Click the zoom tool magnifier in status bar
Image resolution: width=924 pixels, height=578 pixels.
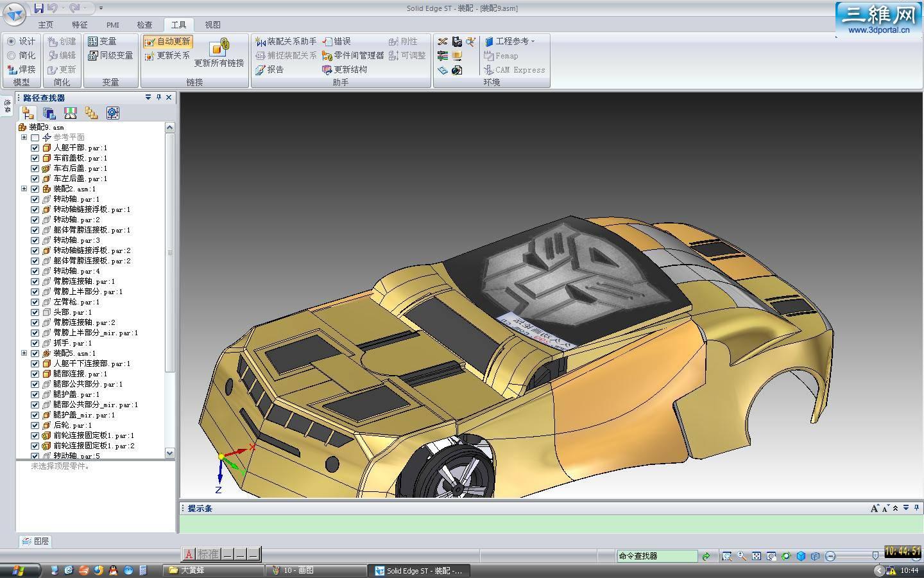click(x=742, y=556)
